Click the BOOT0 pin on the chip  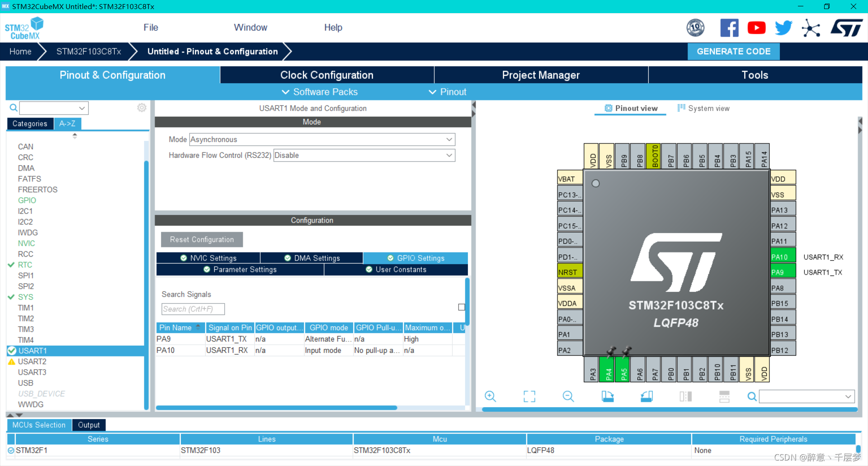click(x=654, y=156)
